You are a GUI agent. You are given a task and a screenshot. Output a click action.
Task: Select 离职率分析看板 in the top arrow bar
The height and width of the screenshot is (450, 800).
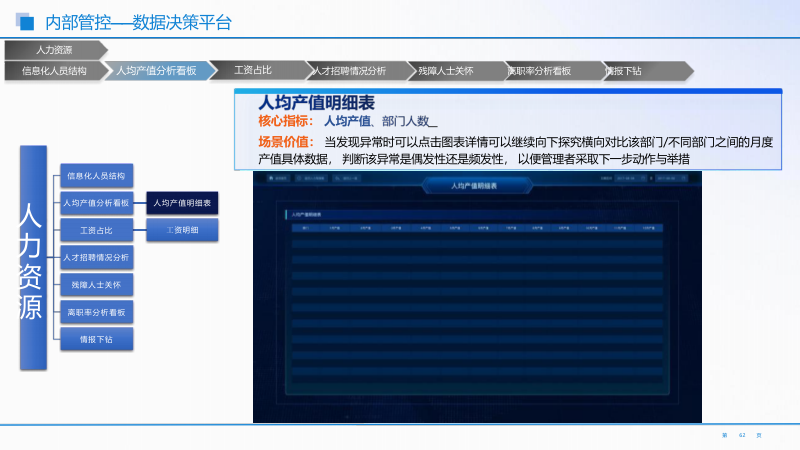point(540,71)
